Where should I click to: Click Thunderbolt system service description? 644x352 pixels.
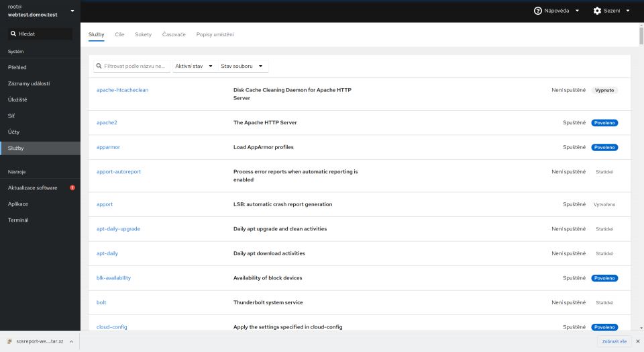tap(268, 302)
